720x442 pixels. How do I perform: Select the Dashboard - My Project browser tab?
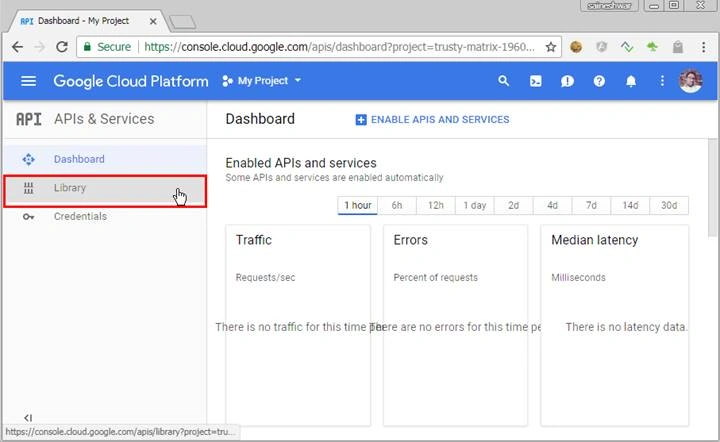(87, 21)
